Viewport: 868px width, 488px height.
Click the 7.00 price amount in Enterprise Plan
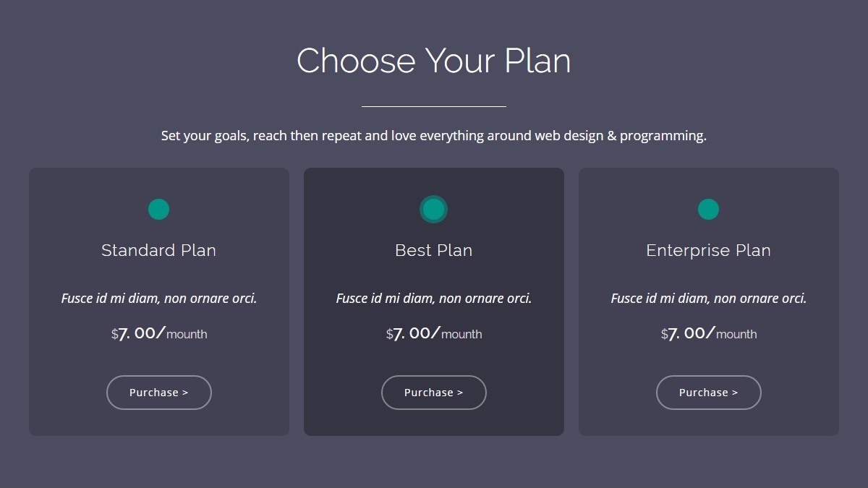(691, 333)
